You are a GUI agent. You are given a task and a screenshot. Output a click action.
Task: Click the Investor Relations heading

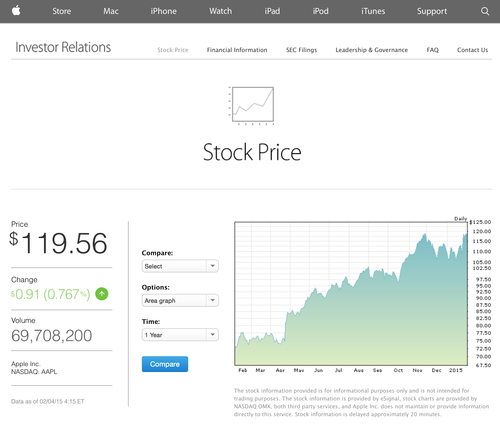[63, 47]
